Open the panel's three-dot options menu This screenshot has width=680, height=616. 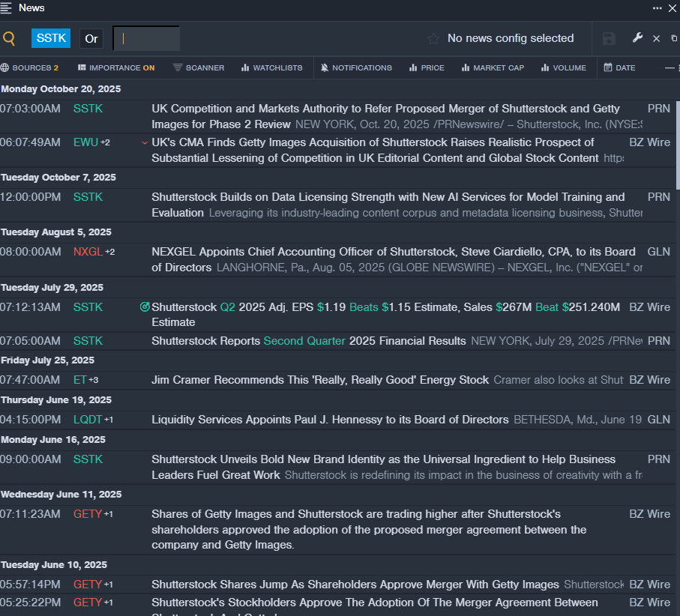[x=658, y=8]
